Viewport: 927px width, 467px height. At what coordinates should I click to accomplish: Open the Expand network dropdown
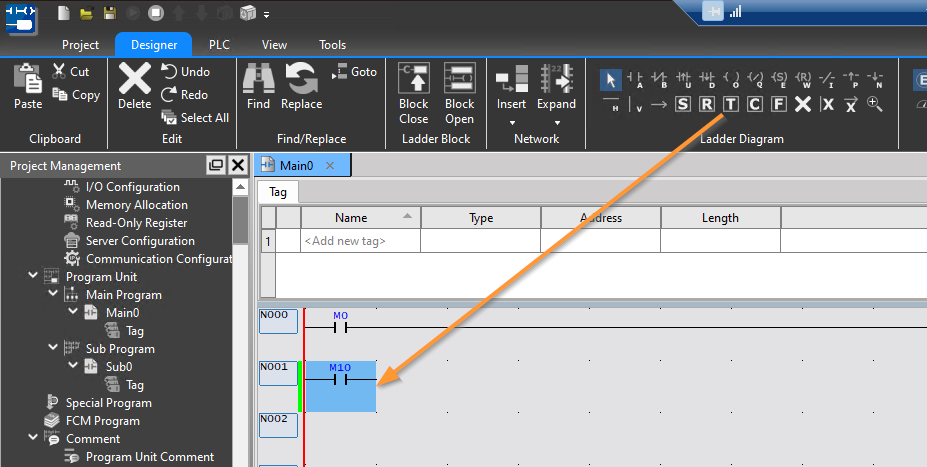[556, 123]
